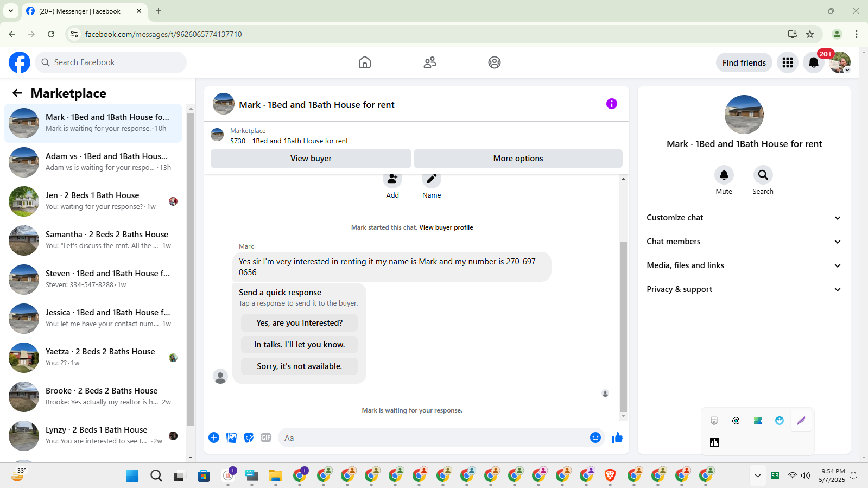This screenshot has width=868, height=488.
Task: Open Lynzy 2 Beds 1 Bath conversation
Action: pyautogui.click(x=93, y=436)
